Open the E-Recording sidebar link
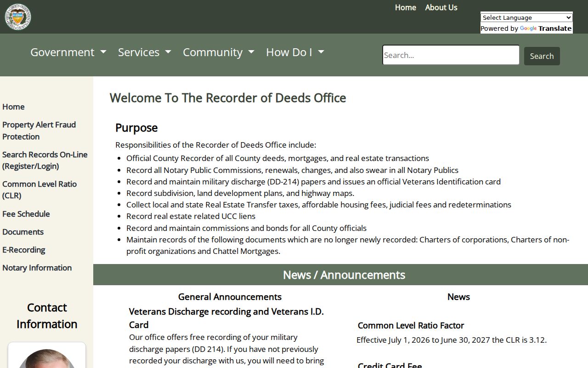The image size is (588, 368). pyautogui.click(x=24, y=250)
